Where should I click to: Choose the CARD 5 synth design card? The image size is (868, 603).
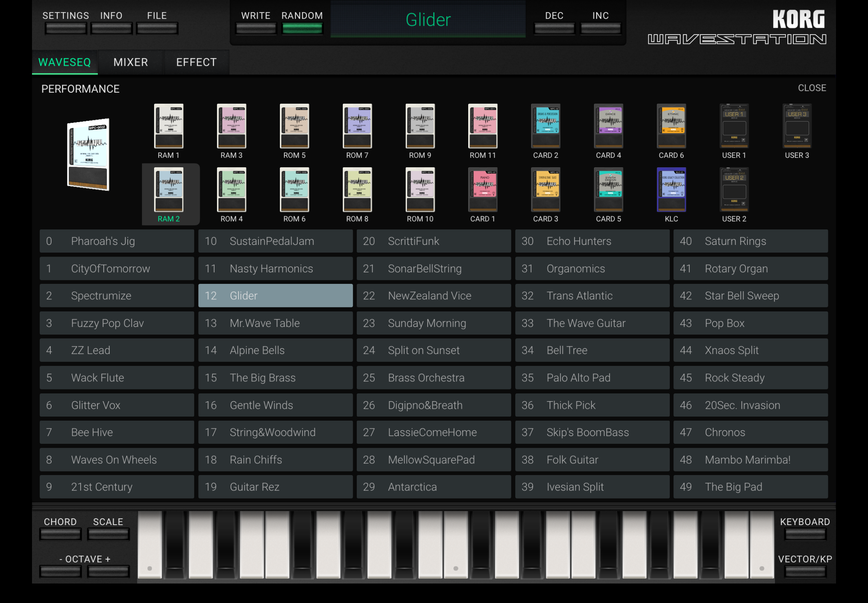pyautogui.click(x=608, y=190)
